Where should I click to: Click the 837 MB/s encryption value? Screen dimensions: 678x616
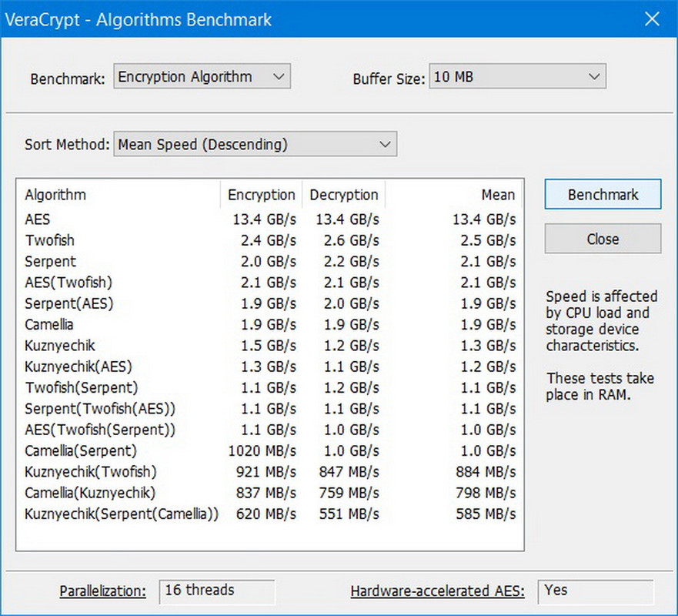point(266,493)
